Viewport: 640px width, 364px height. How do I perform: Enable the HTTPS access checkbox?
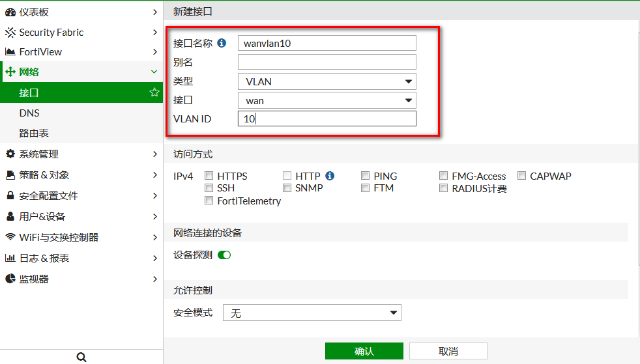click(x=209, y=176)
